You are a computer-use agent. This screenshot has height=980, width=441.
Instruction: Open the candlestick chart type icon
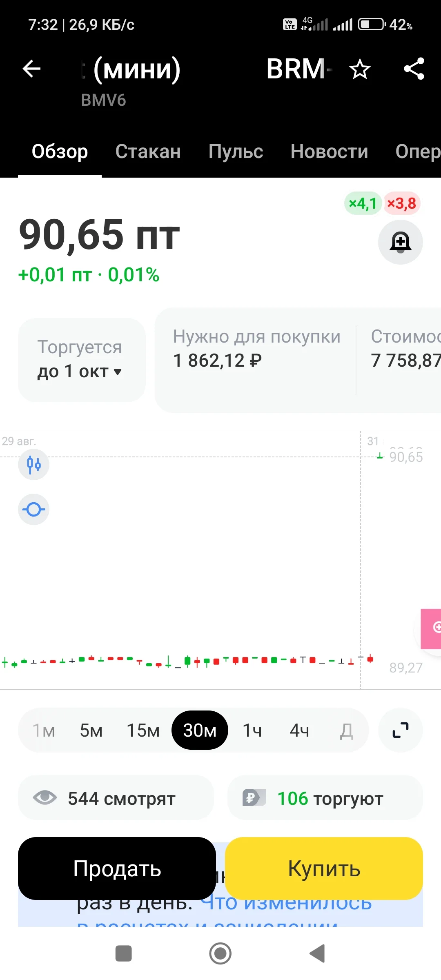click(x=34, y=464)
